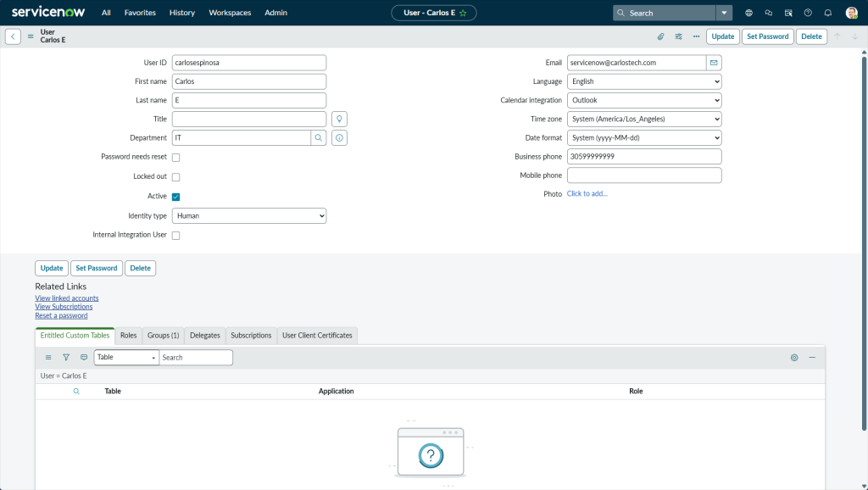Switch to the Roles tab
This screenshot has height=490, width=868.
tap(128, 336)
